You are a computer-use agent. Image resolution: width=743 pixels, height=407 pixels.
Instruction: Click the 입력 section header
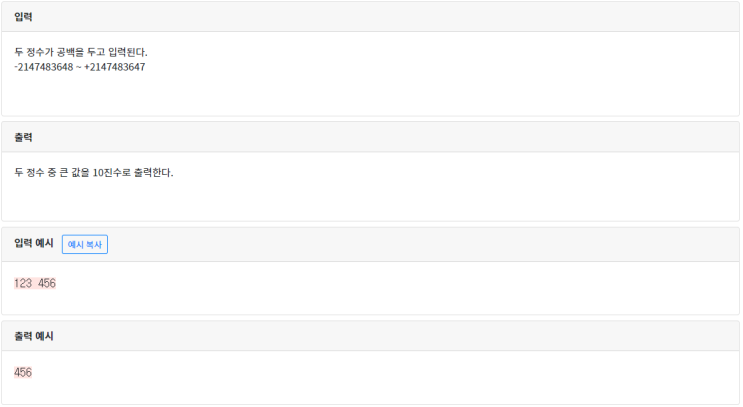point(23,17)
